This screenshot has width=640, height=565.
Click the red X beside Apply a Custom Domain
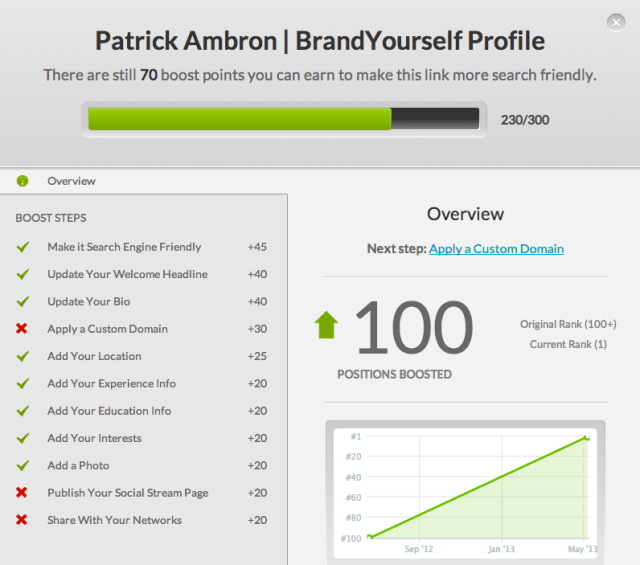point(22,329)
